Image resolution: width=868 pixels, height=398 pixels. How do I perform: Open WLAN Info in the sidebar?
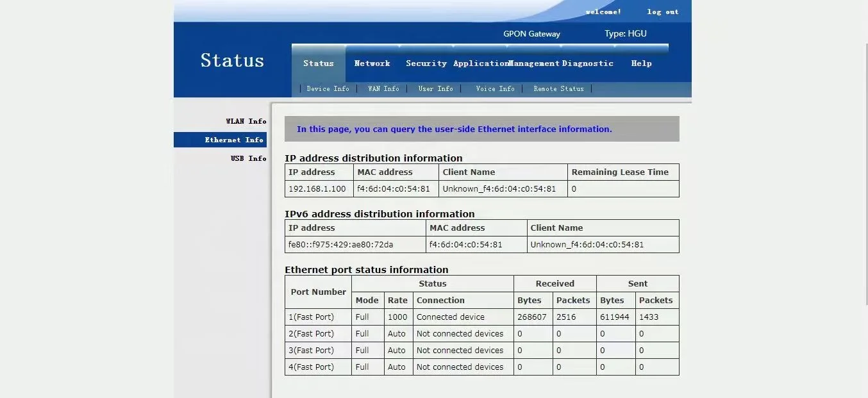click(246, 121)
